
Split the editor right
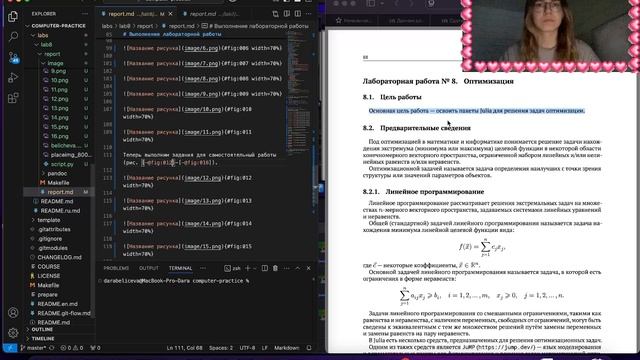pyautogui.click(x=298, y=14)
